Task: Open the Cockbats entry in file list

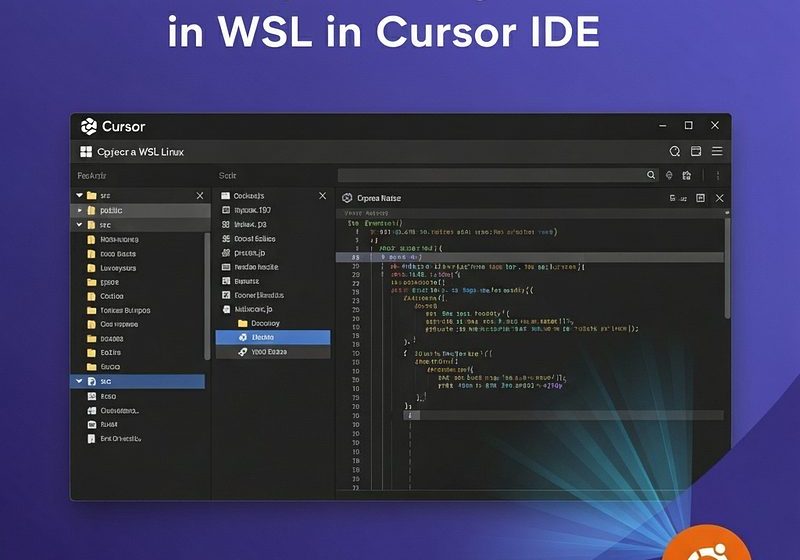Action: tap(249, 195)
